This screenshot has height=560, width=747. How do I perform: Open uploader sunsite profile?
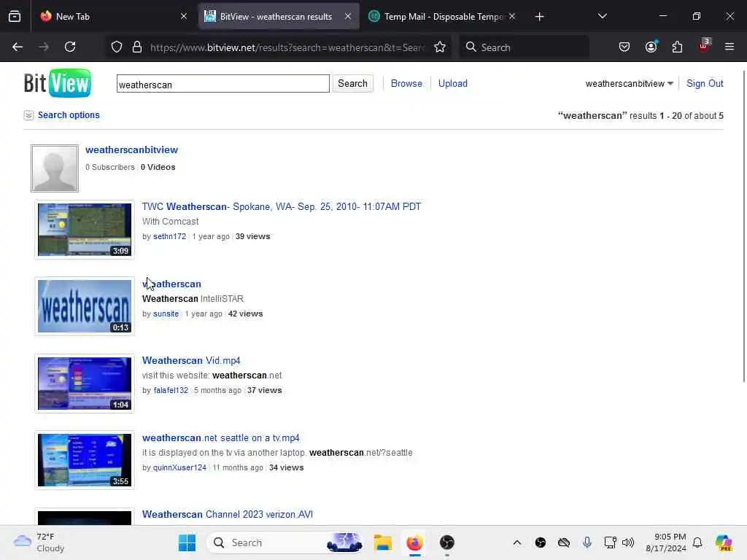(166, 314)
